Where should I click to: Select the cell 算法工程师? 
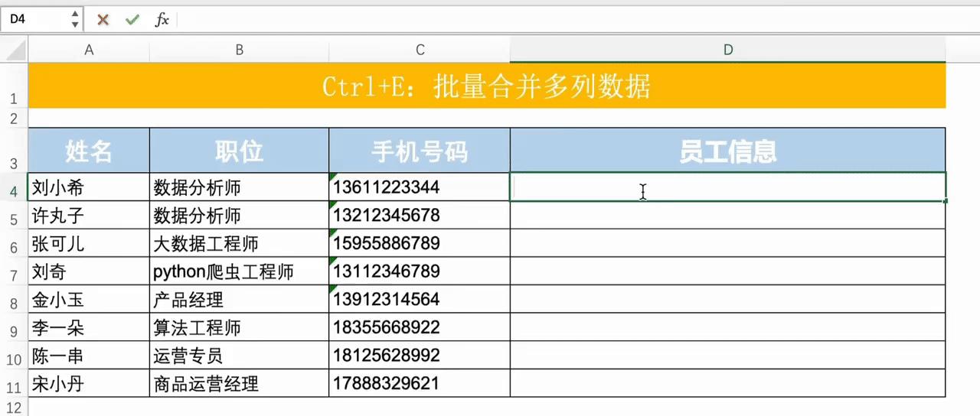point(240,327)
